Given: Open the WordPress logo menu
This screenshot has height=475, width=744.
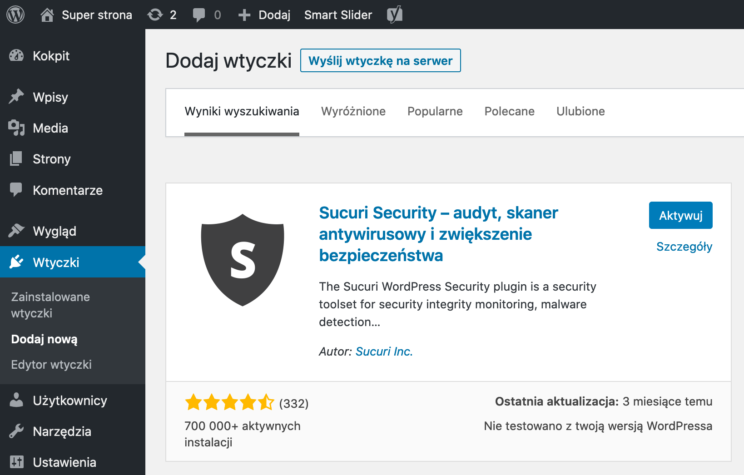Looking at the screenshot, I should click(15, 15).
